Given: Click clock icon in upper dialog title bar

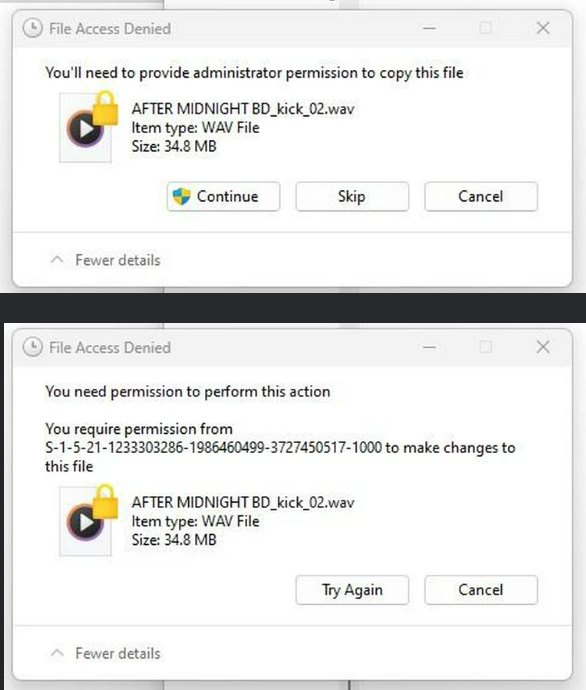Looking at the screenshot, I should click(33, 29).
